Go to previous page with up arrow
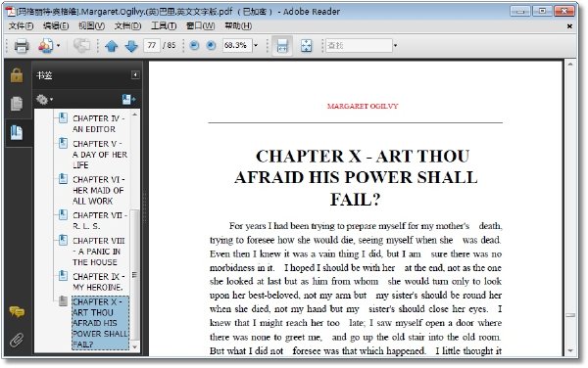Viewport: 588px width, 368px height. tap(112, 46)
